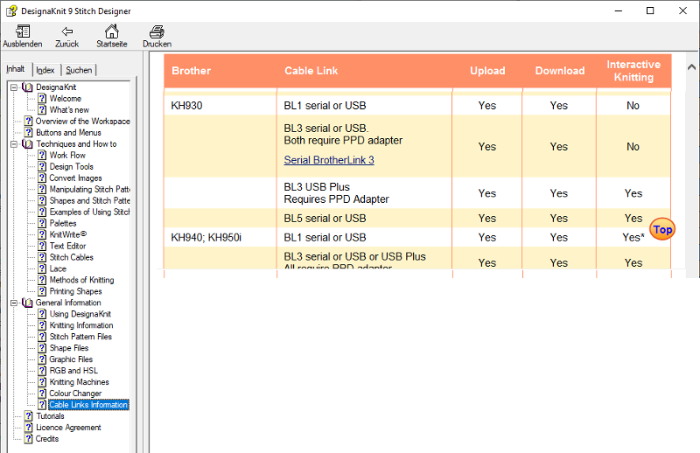Collapse the DesignaKnit tree node

14,88
